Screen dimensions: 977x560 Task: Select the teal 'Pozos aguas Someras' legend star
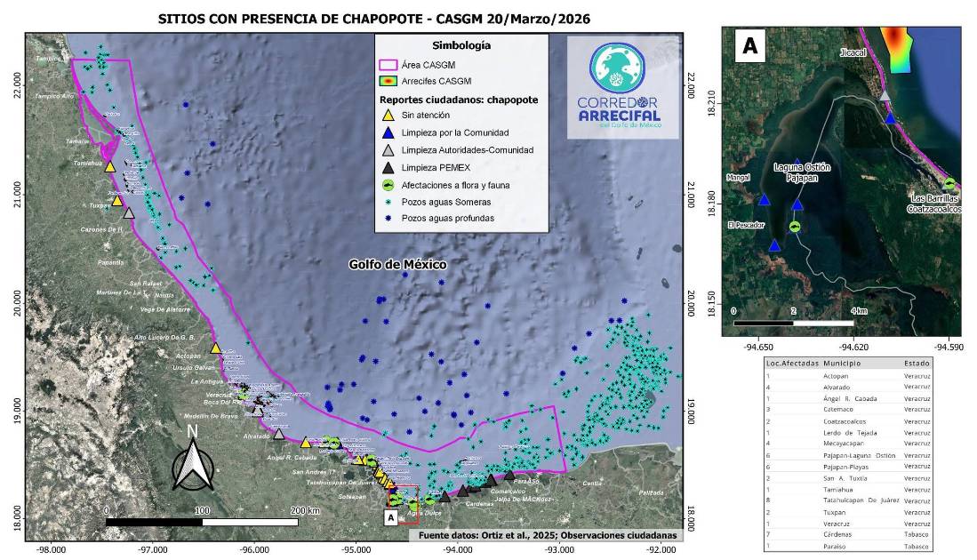click(388, 202)
